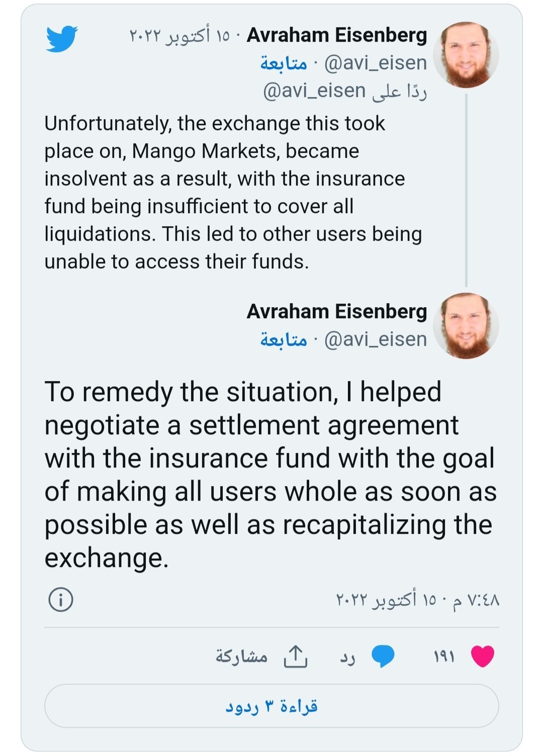This screenshot has height=756, width=543.
Task: Click the مشاركة share label
Action: pos(241,656)
